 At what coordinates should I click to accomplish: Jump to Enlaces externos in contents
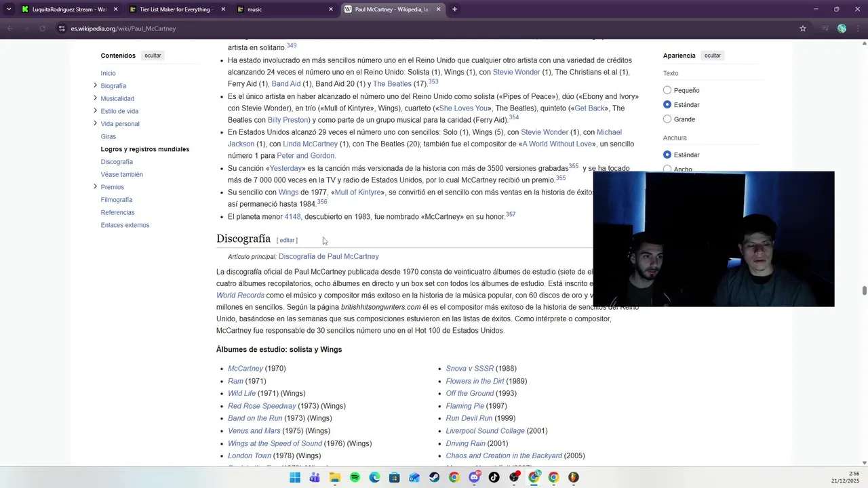[x=125, y=225]
